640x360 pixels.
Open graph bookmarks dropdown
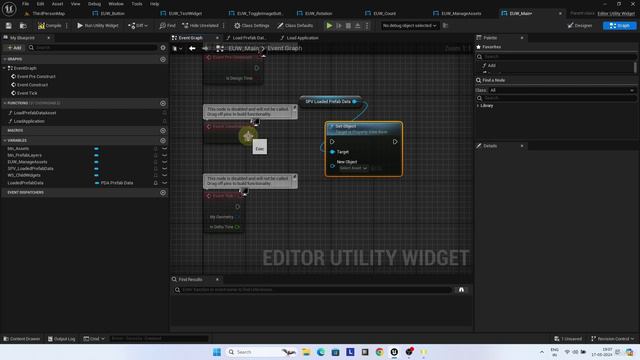click(x=177, y=49)
